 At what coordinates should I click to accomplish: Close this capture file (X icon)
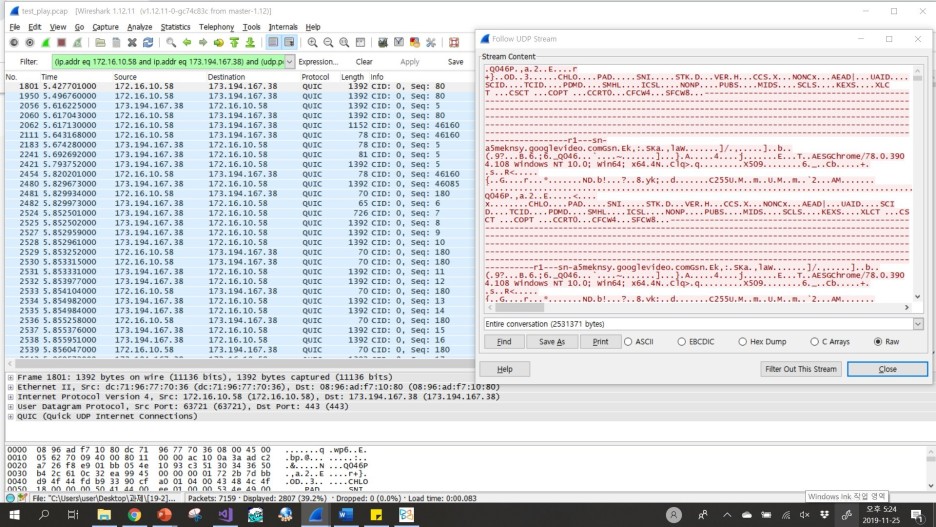132,42
